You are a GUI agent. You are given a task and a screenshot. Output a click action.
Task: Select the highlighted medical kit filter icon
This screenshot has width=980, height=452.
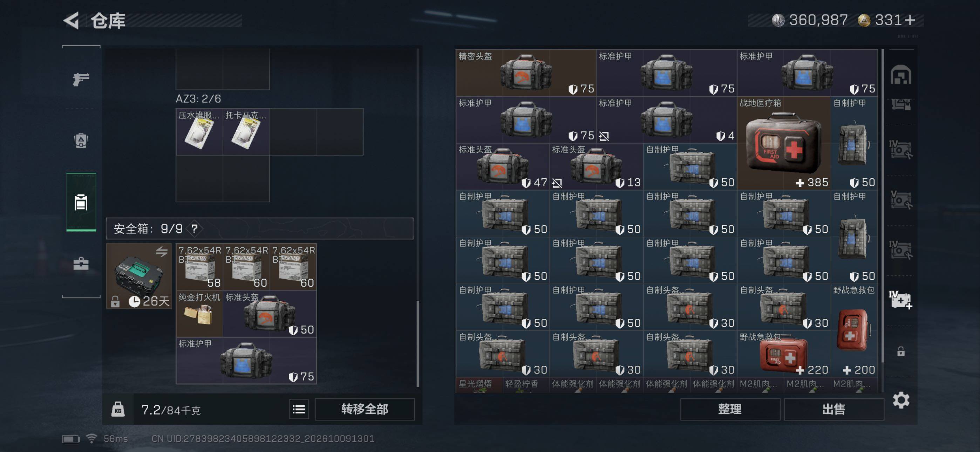click(x=900, y=300)
